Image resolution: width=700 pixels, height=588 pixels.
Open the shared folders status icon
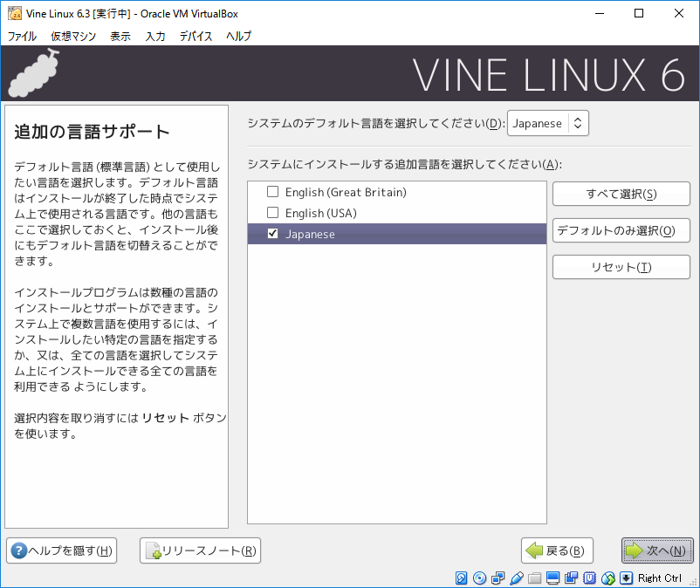coord(534,578)
